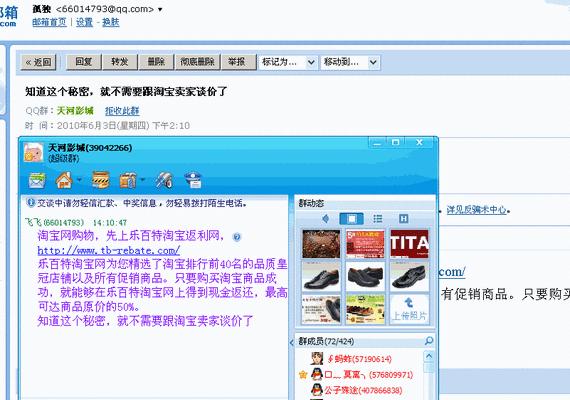Image resolution: width=570 pixels, height=400 pixels.
Task: Click avatar of member 公子莽途
Action: point(317,390)
